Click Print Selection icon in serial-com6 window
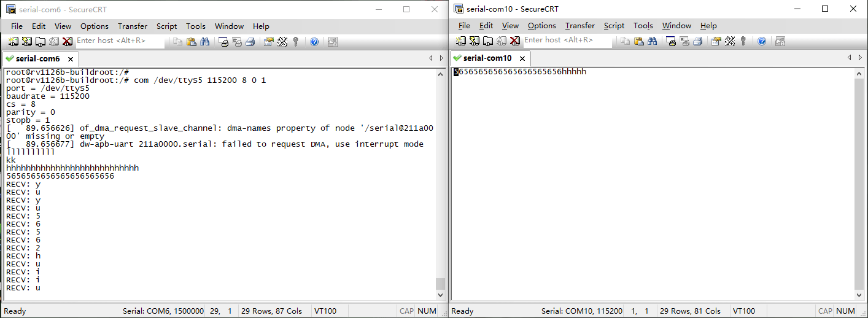This screenshot has height=318, width=868. (x=237, y=41)
